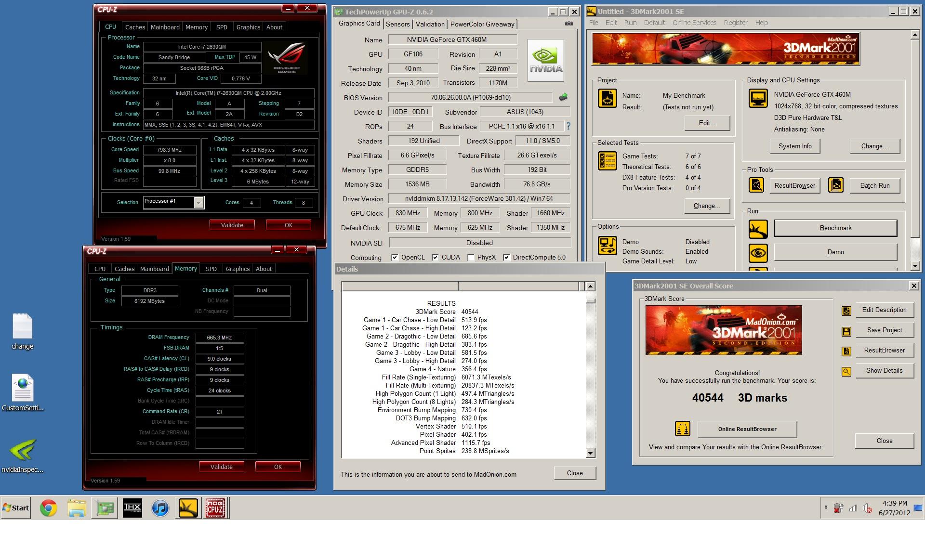
Task: Toggle the OpenCL checkbox
Action: 395,257
